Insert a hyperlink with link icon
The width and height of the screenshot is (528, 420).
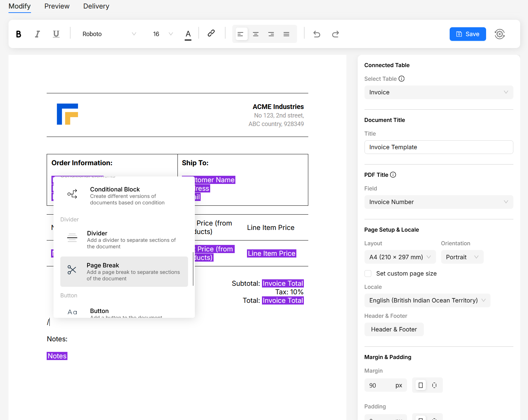[x=211, y=33]
